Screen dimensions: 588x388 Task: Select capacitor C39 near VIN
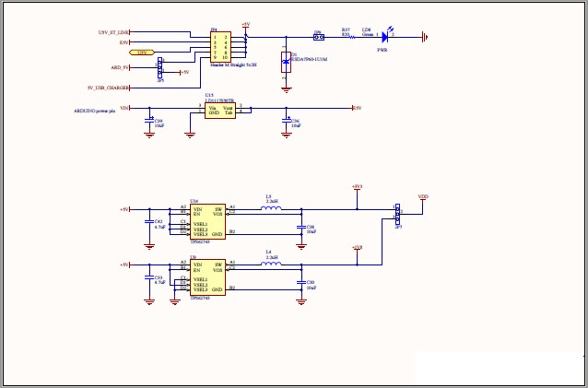coord(149,121)
